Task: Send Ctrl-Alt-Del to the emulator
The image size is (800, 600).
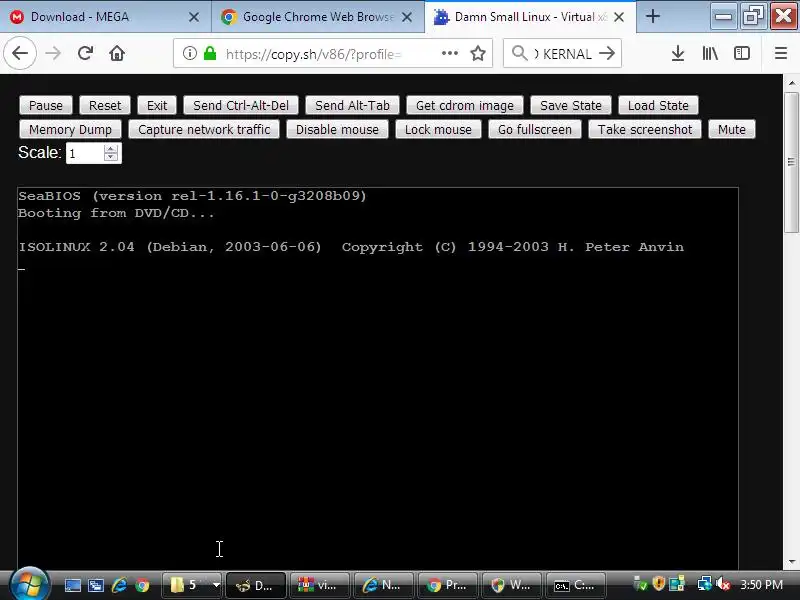Action: click(x=241, y=106)
